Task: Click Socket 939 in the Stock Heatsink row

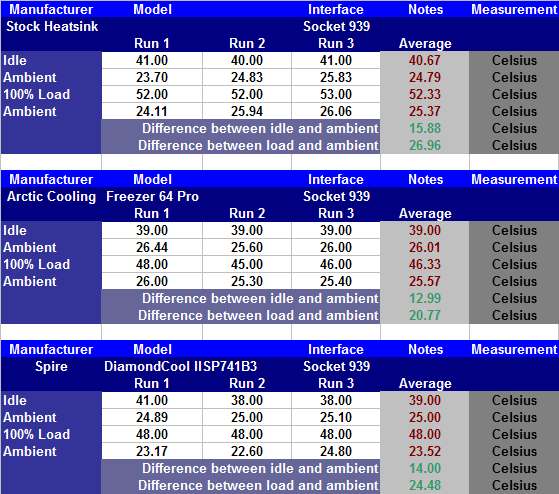Action: (x=336, y=26)
